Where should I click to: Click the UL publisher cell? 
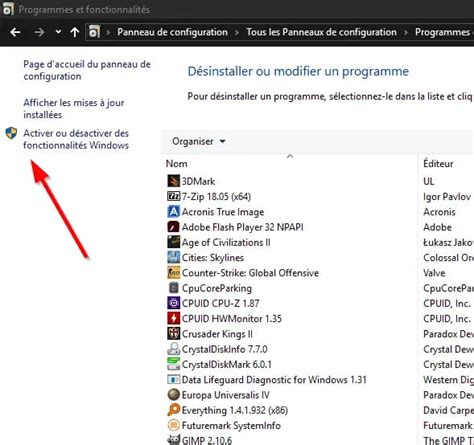click(x=429, y=181)
